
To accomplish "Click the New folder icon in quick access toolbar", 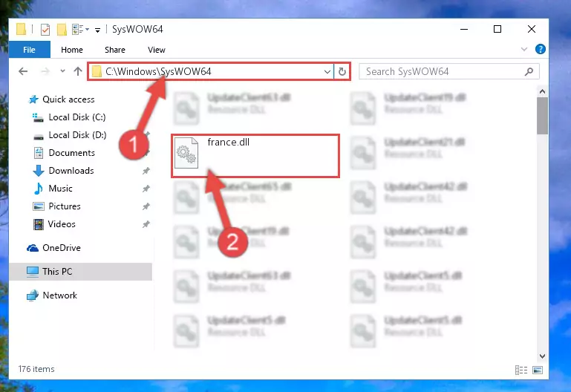I will point(62,30).
